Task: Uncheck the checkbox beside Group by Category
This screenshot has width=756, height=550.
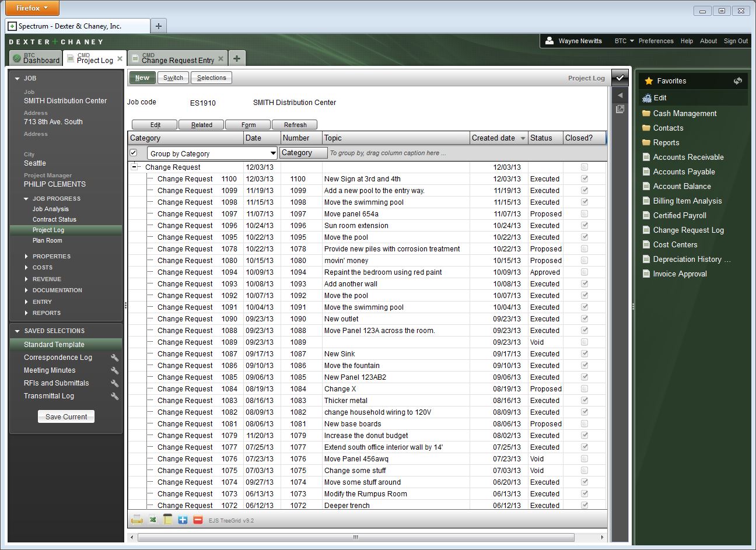Action: click(x=134, y=153)
